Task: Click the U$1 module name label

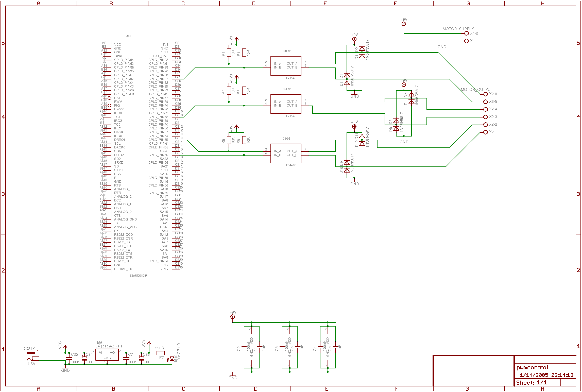Action: point(128,36)
